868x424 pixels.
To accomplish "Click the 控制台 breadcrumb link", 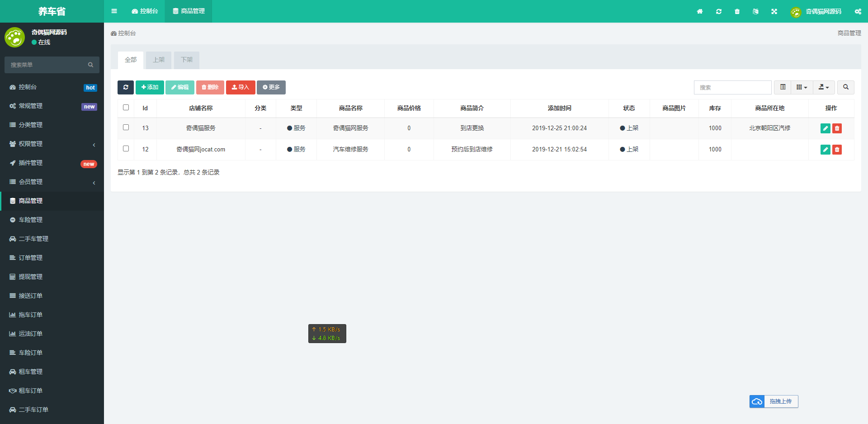I will pos(123,33).
